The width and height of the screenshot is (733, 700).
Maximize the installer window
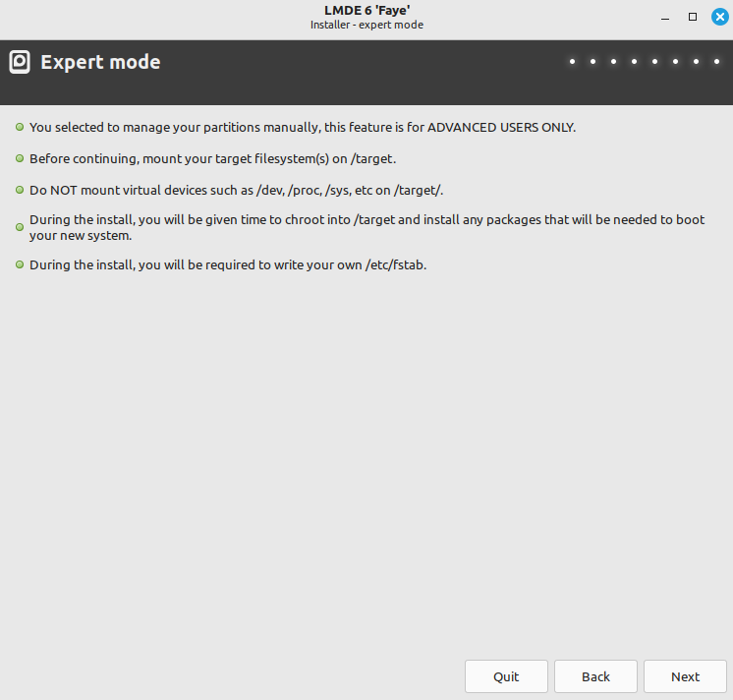point(693,18)
